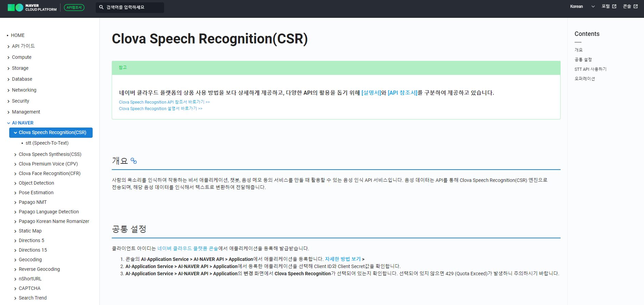644x305 pixels.
Task: Jump to 오퍼레이션 in Contents
Action: [585, 79]
